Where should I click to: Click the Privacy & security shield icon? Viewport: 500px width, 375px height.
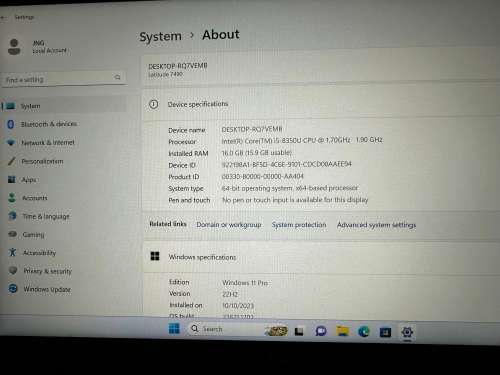pos(13,270)
